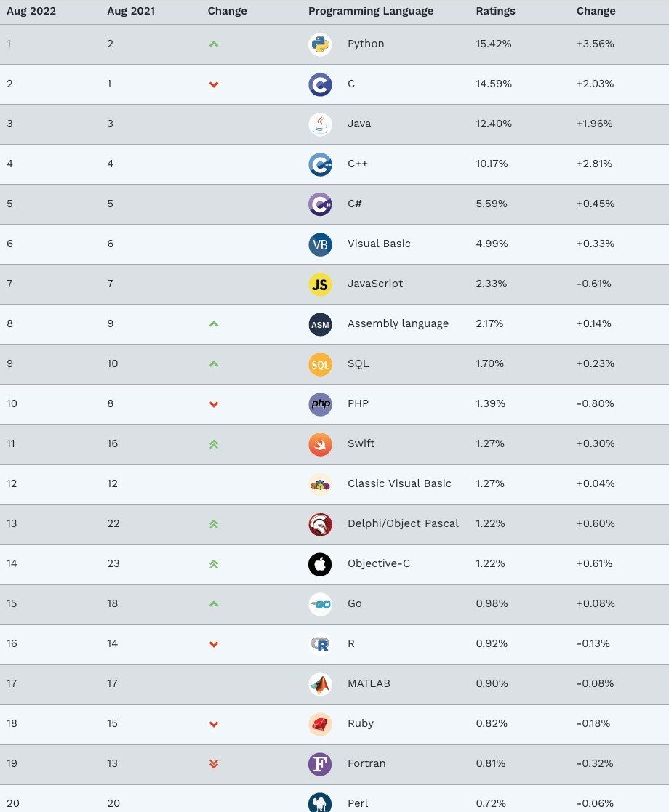This screenshot has height=812, width=669.
Task: Click the Swift bird logo icon
Action: [320, 444]
